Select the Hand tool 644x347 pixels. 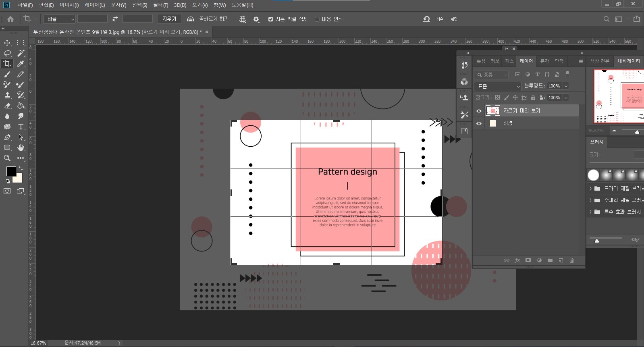(21, 148)
